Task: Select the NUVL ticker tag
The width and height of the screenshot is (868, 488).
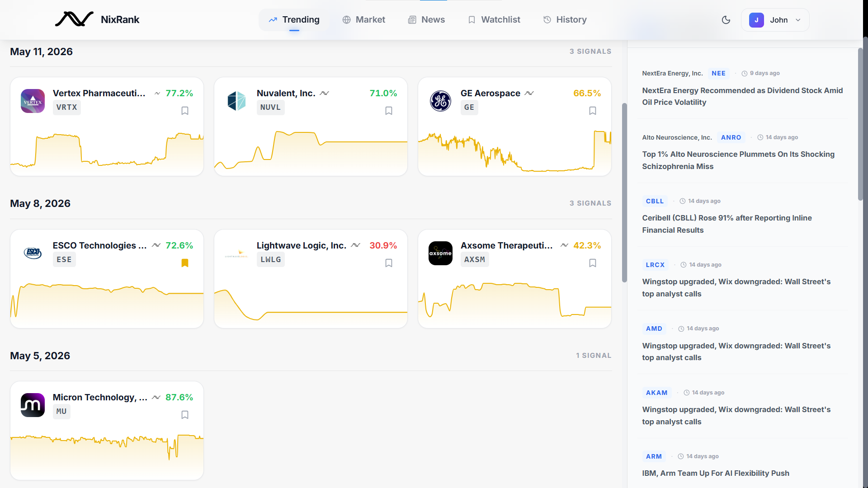Action: [270, 108]
